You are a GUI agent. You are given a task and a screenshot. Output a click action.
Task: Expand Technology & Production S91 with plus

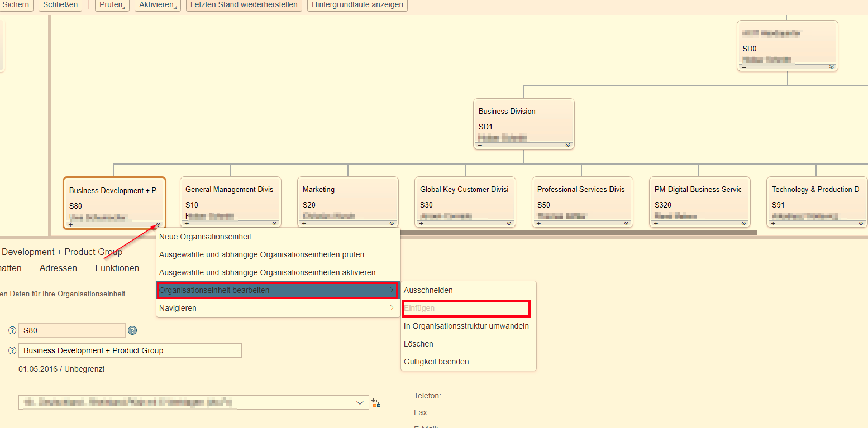774,223
